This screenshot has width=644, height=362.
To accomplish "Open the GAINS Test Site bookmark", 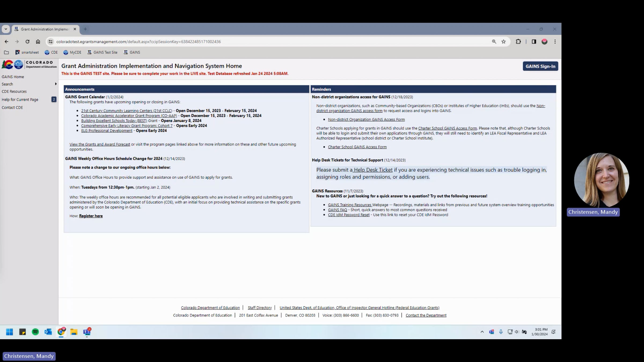I will coord(103,52).
